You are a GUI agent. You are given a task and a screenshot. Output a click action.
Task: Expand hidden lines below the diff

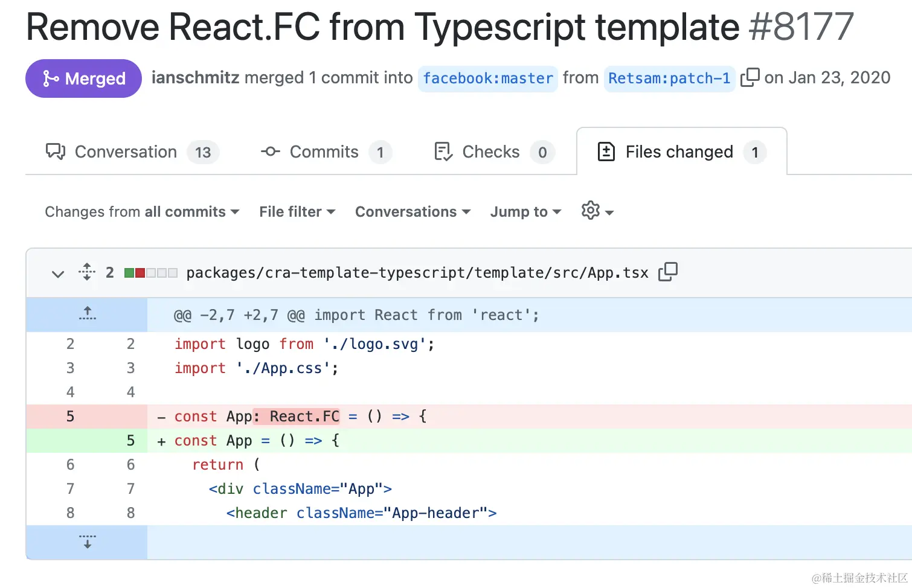(87, 542)
